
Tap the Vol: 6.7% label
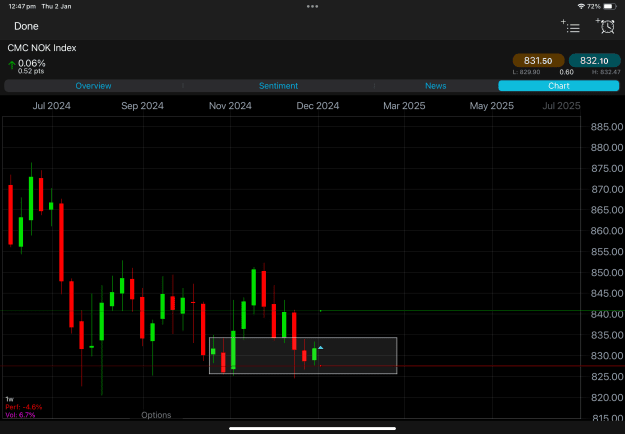tap(20, 415)
